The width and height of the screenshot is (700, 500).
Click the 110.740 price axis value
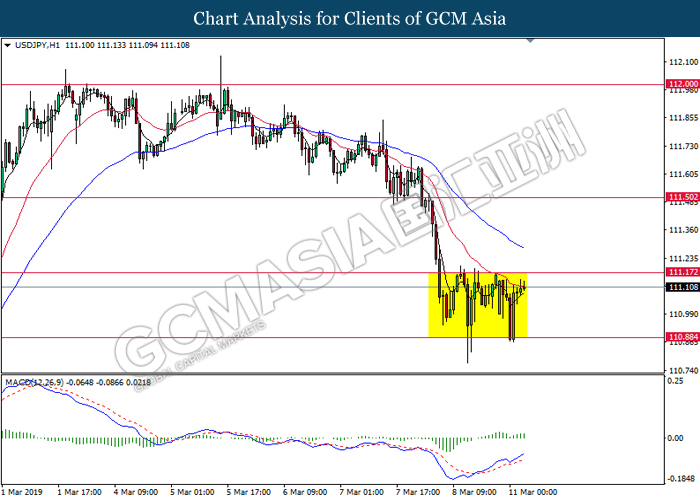point(683,371)
